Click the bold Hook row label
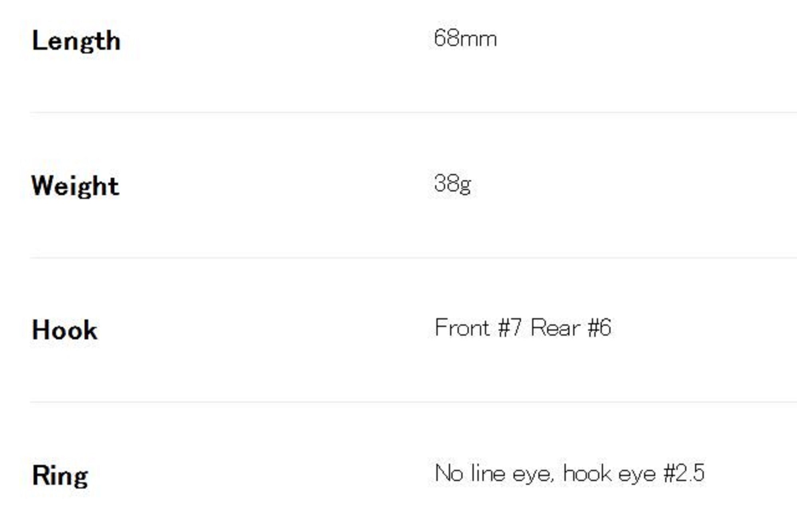This screenshot has height=532, width=797. 65,330
